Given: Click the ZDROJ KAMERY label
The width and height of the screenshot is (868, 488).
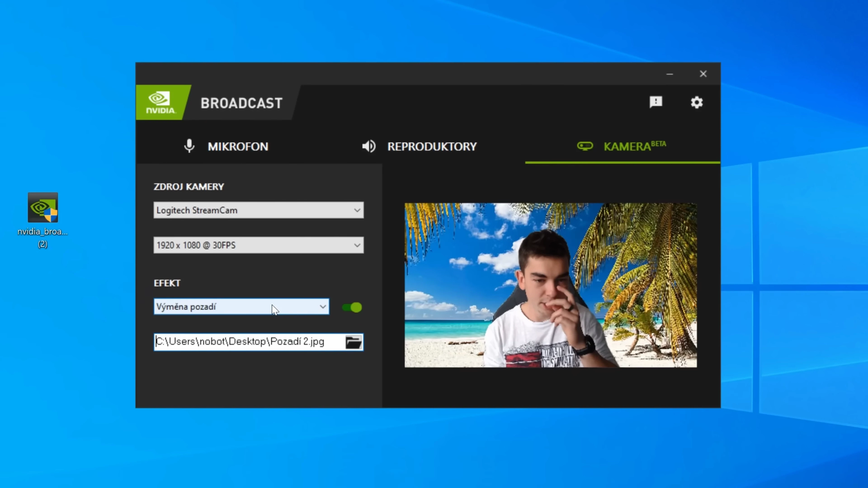Looking at the screenshot, I should point(189,187).
